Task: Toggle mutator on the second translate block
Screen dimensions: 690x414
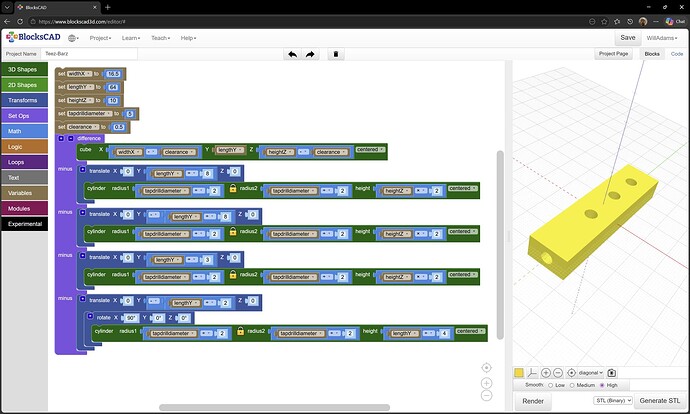Action: point(82,212)
